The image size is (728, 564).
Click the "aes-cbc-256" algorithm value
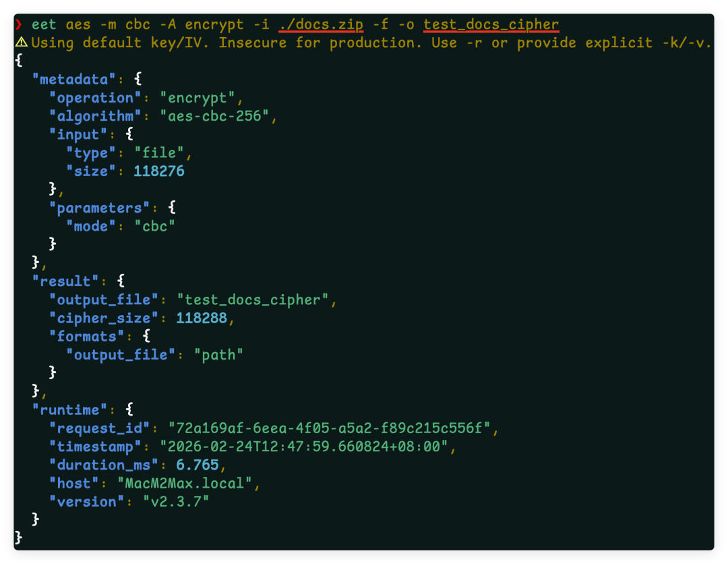(x=214, y=116)
